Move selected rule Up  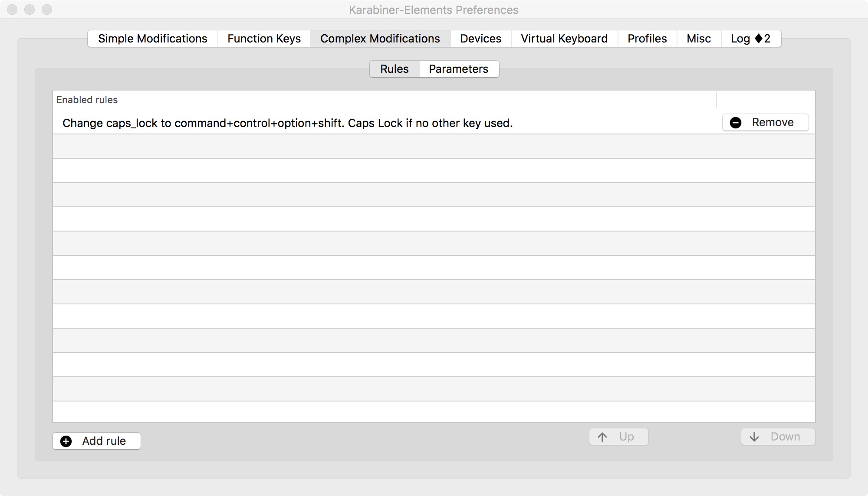pyautogui.click(x=617, y=436)
